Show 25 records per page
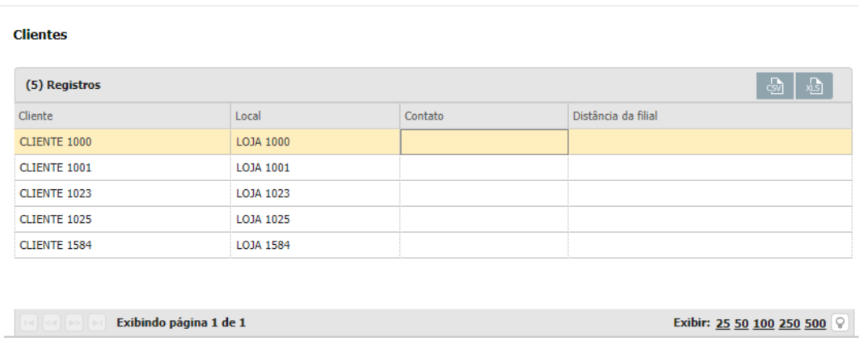The image size is (868, 341). [723, 324]
